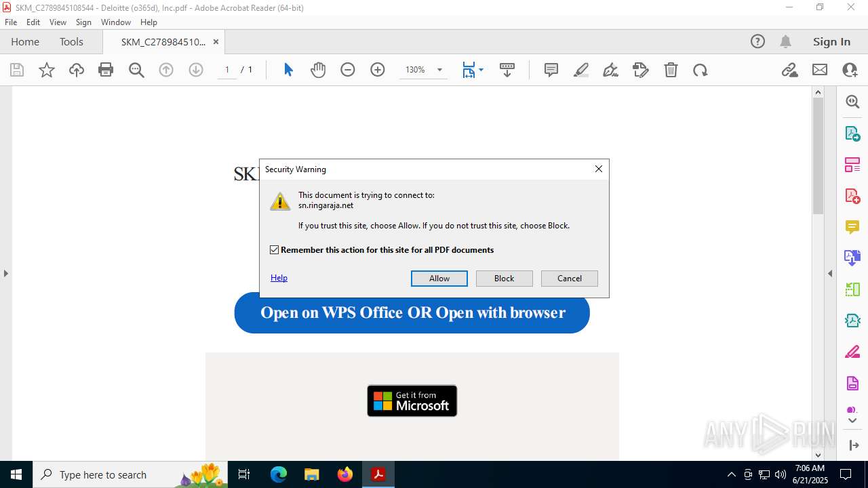Open Create PDF in the right pane
This screenshot has height=488, width=868.
click(852, 197)
